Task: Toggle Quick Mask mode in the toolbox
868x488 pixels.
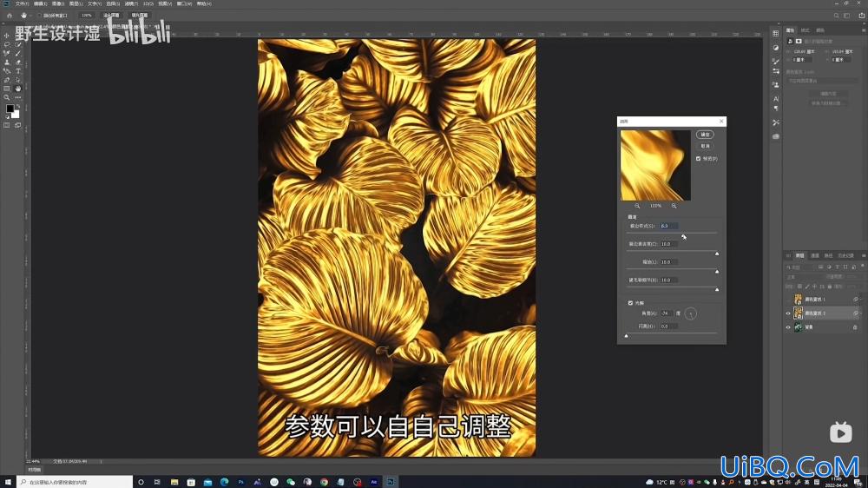Action: (7, 125)
